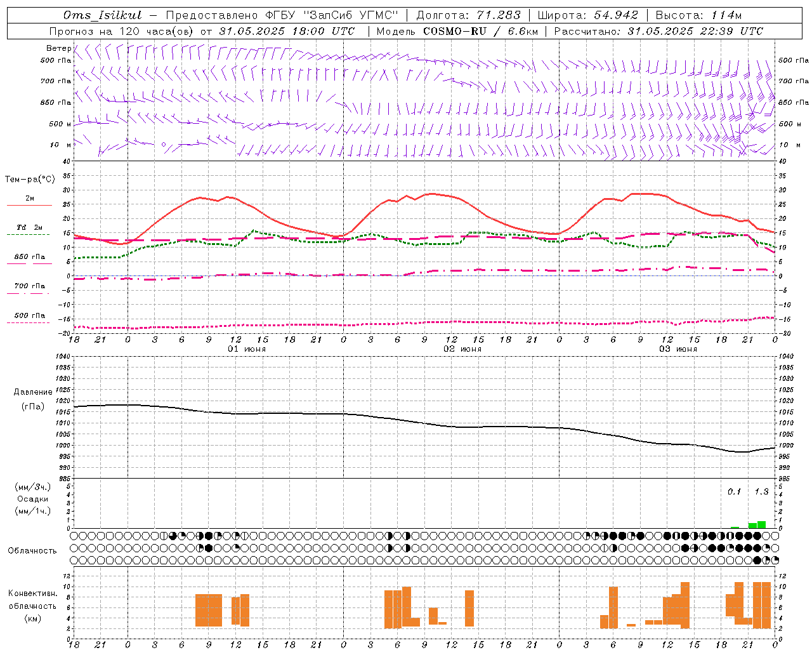Select the longitude value Долгота: 71.283

[468, 15]
